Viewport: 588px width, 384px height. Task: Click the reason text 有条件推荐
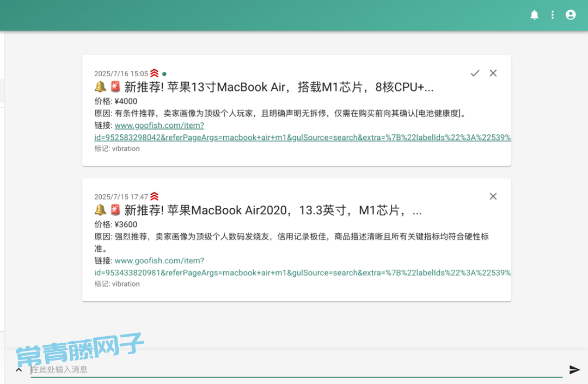pos(135,114)
